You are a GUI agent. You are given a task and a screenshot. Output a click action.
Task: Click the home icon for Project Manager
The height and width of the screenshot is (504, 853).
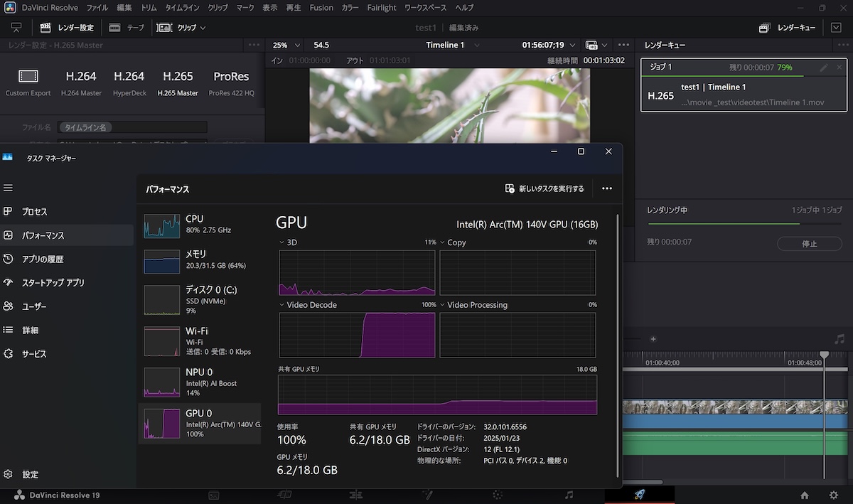[805, 495]
